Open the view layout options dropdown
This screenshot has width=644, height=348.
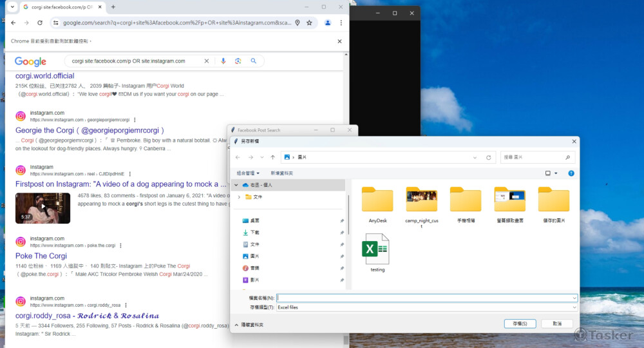[551, 173]
